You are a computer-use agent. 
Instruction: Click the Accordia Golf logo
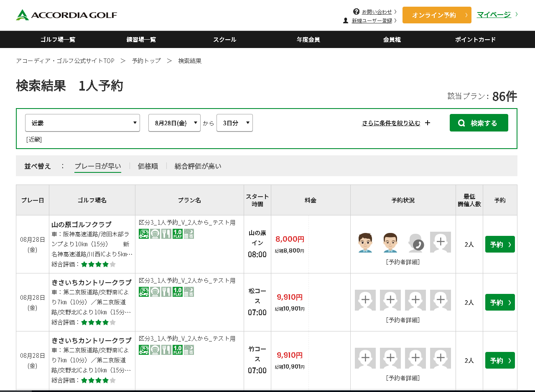(66, 15)
